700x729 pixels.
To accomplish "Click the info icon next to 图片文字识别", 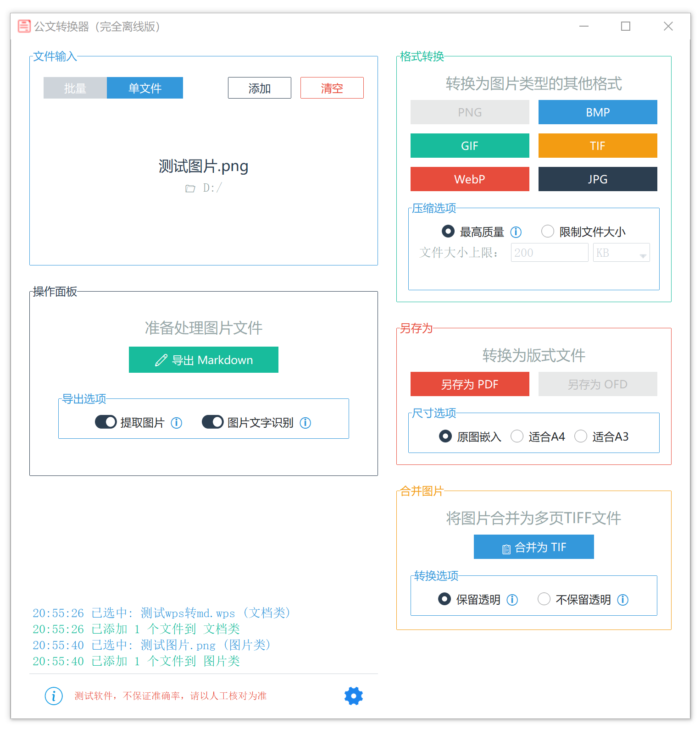I will tap(305, 423).
